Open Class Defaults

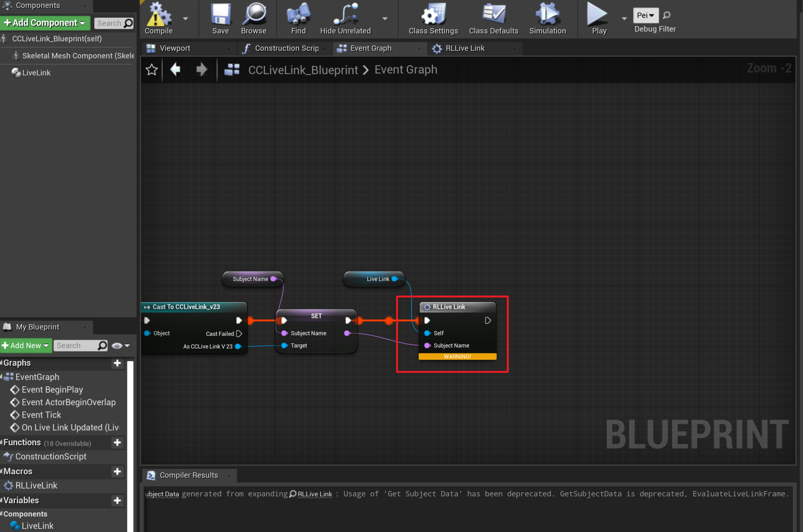(x=493, y=18)
